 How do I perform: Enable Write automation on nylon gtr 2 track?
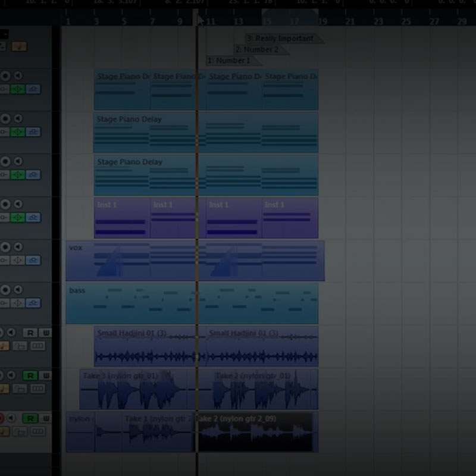point(46,419)
